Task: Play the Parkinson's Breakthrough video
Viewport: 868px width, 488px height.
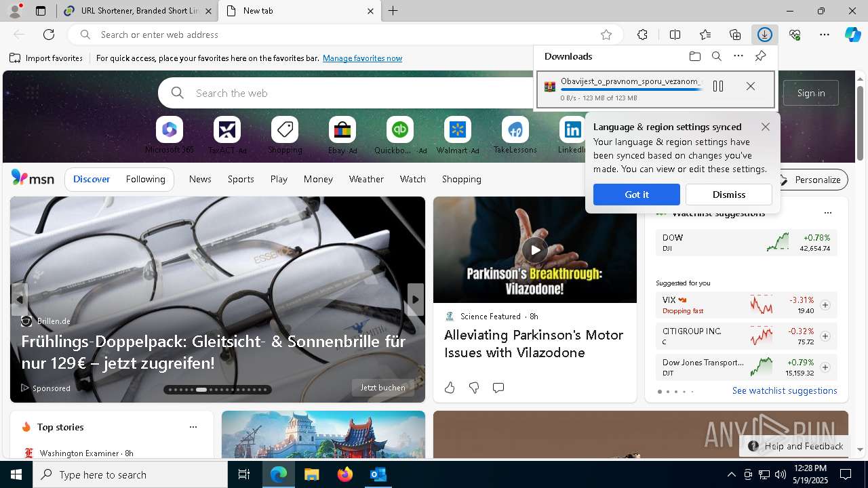Action: (535, 250)
